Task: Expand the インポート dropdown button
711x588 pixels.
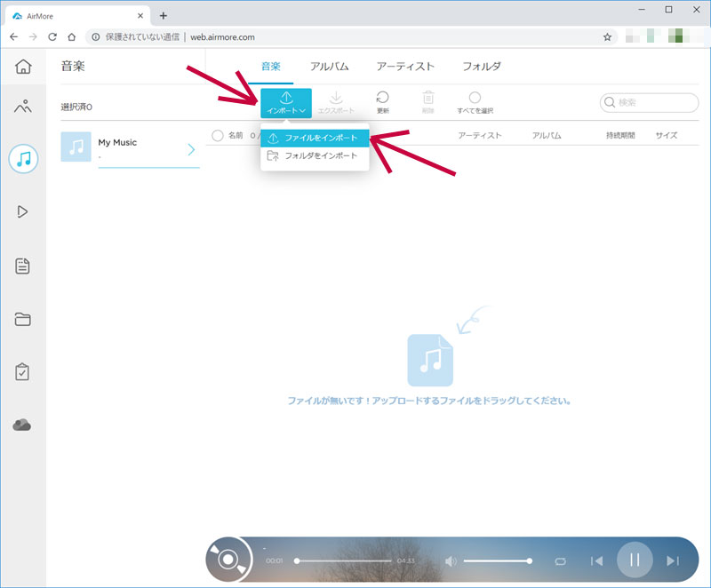Action: pos(286,102)
